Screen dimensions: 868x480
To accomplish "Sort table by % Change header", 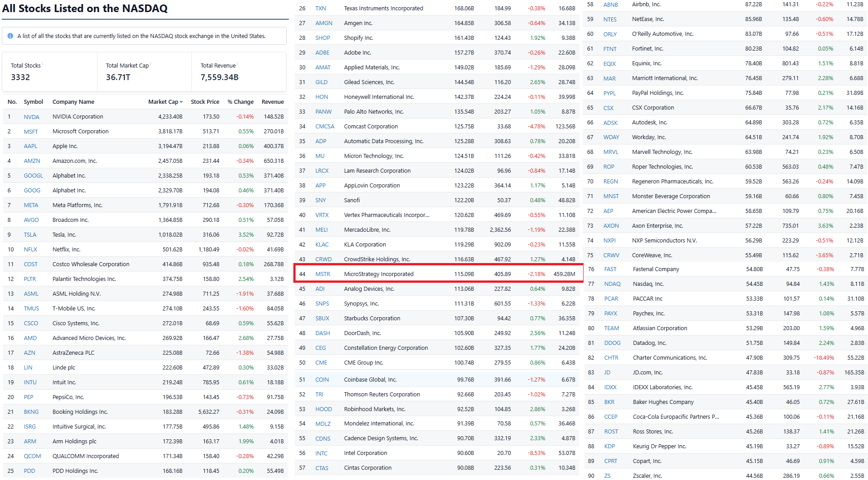I will 241,102.
